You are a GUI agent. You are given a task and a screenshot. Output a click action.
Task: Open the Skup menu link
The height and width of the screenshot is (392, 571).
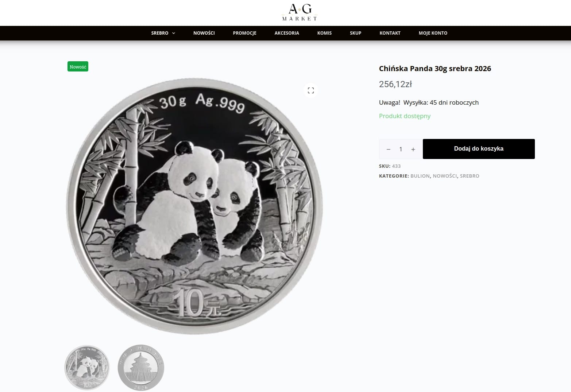(x=355, y=33)
